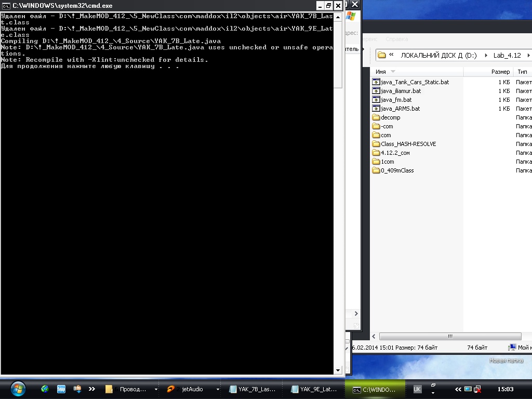Expand arrow after ЛОКАЛЬНИЙ ДІСК Д (D:)
This screenshot has width=532, height=399.
click(x=486, y=55)
